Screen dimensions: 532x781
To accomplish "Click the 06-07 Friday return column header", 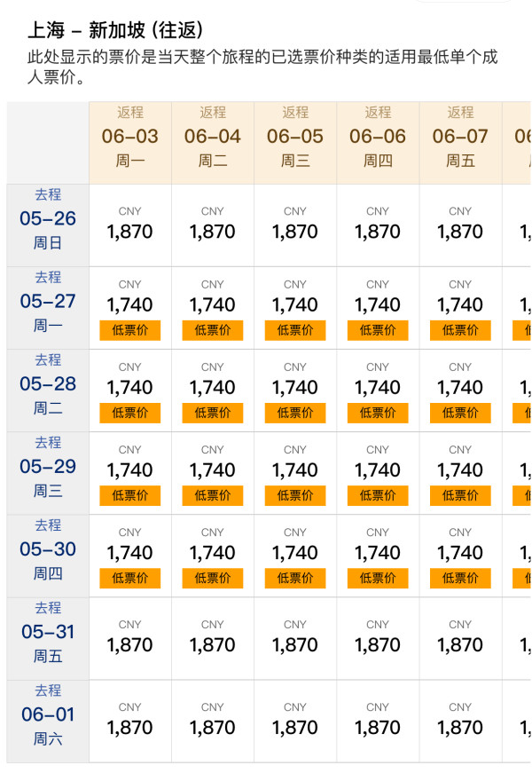I will [x=460, y=143].
